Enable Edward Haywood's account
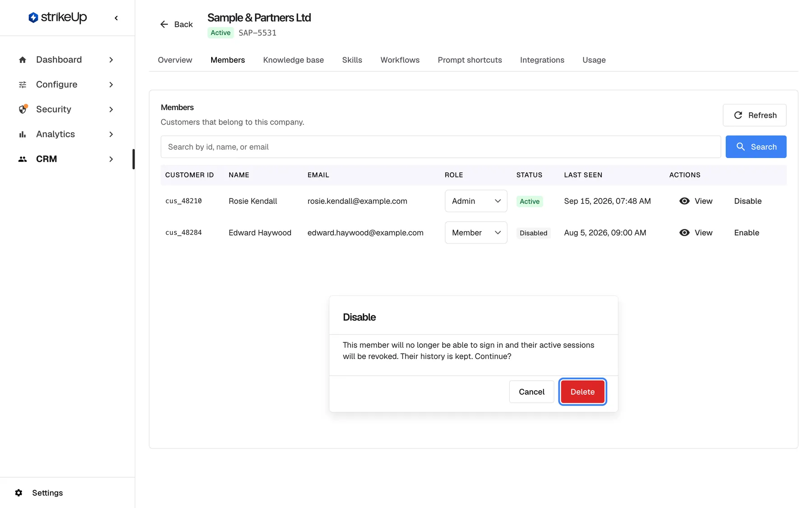The height and width of the screenshot is (508, 812). pos(746,233)
